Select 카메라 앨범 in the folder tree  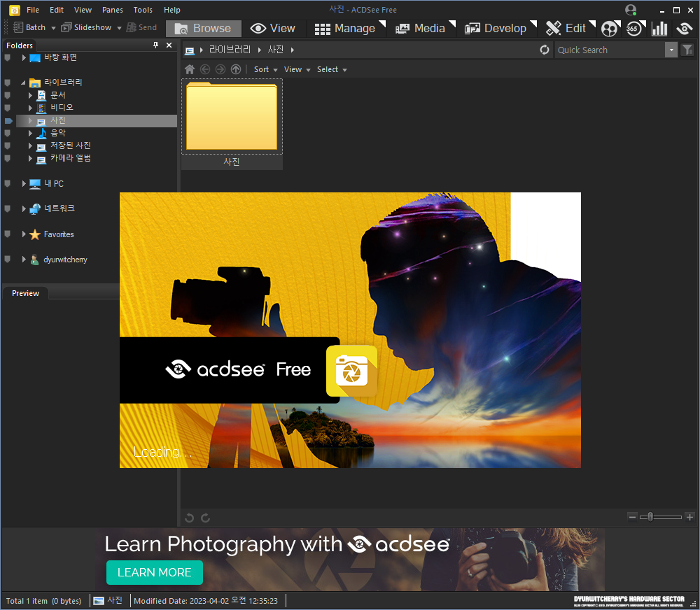70,158
